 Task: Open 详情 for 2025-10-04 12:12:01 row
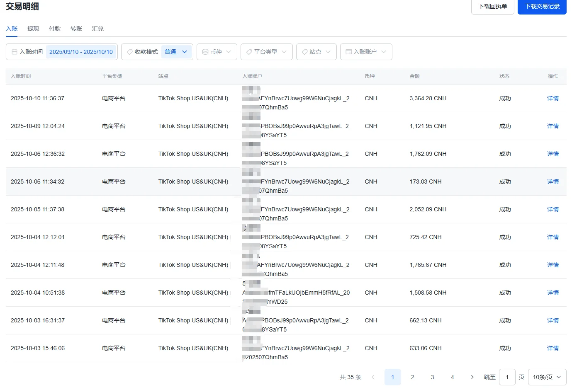pos(553,237)
